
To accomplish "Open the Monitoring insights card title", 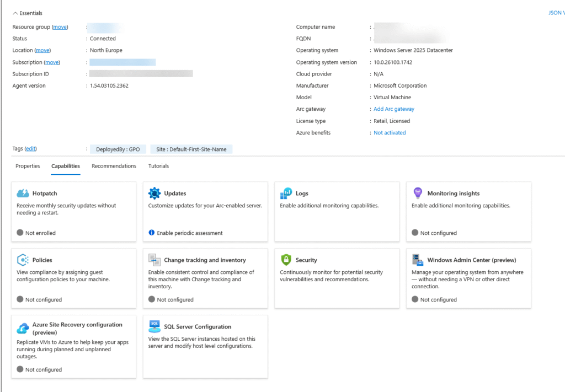I will [x=454, y=194].
